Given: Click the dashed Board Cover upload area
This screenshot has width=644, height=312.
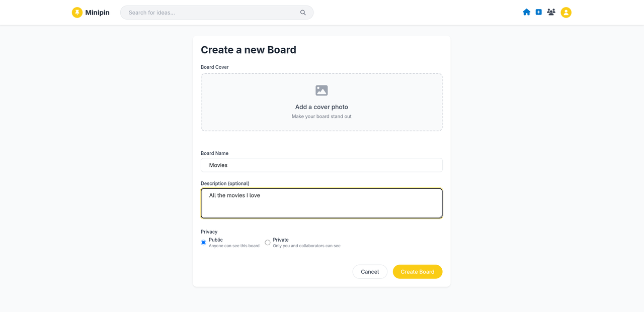Looking at the screenshot, I should click(x=321, y=102).
